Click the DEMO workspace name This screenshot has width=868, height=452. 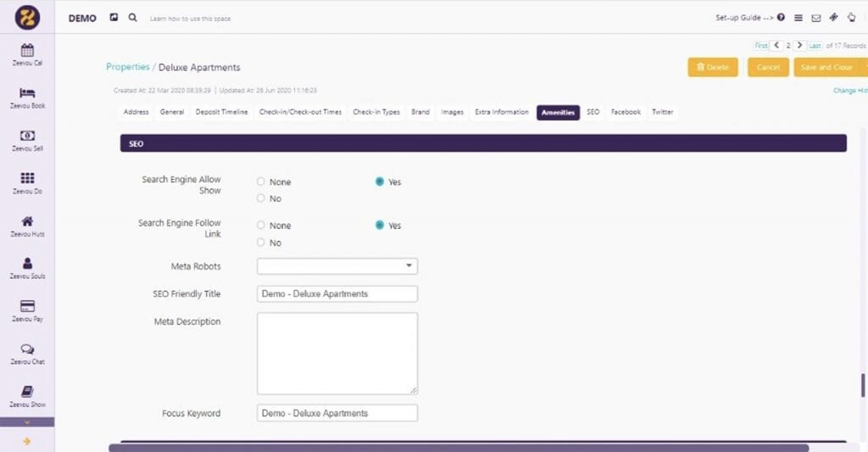click(x=82, y=18)
